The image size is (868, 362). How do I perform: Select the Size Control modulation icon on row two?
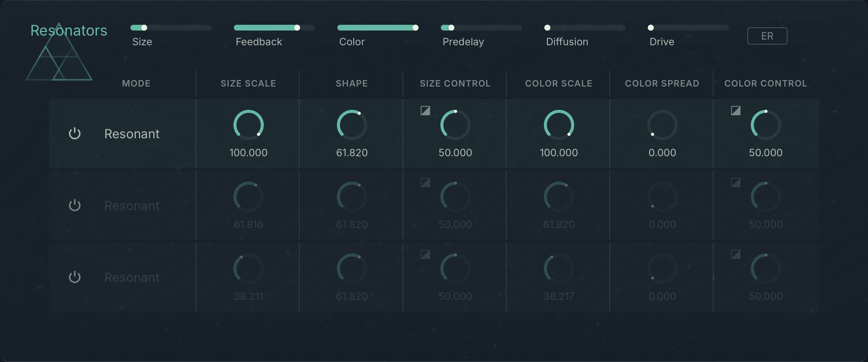[x=425, y=182]
